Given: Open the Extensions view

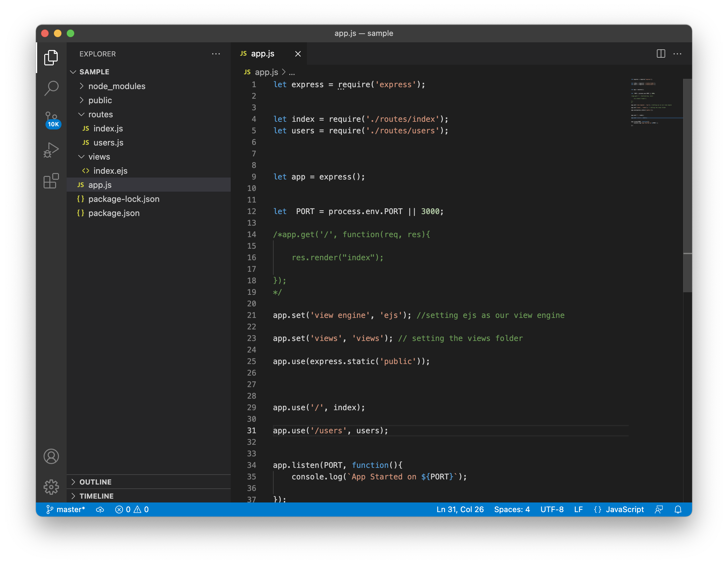Looking at the screenshot, I should pyautogui.click(x=51, y=181).
